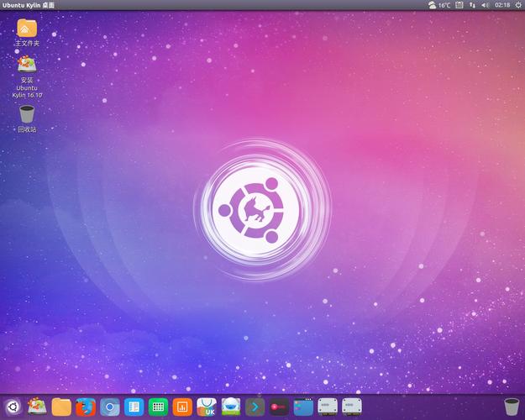Click the 02:18 clock in the panel
525x420 pixels.
coord(502,5)
